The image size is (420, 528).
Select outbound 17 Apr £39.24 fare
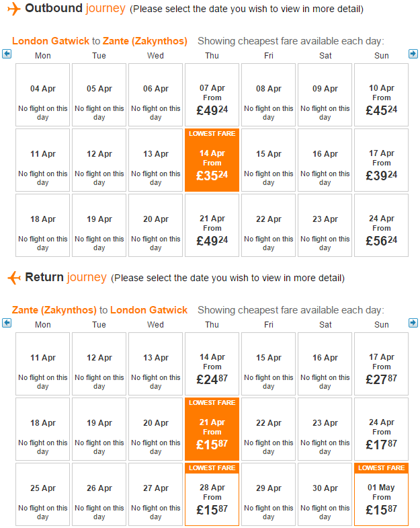(381, 160)
